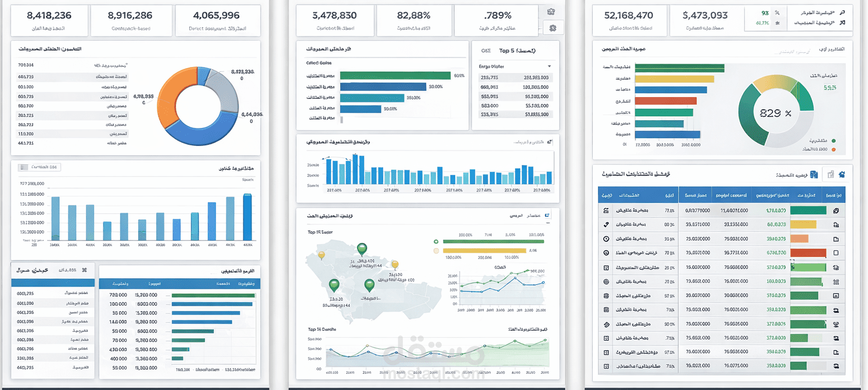
Task: Click the clock icon in the 3940079 row
Action: (x=606, y=239)
